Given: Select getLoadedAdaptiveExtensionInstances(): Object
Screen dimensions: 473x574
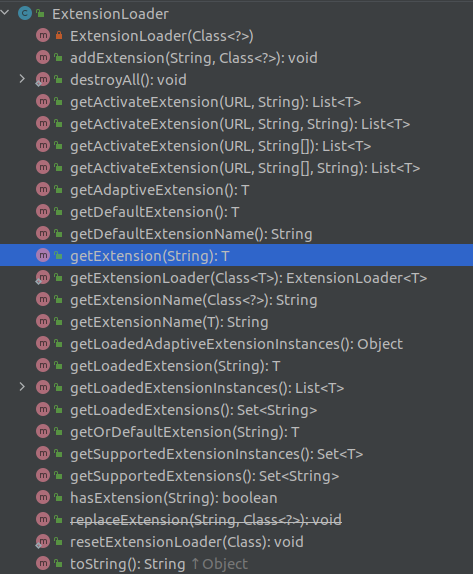Looking at the screenshot, I should click(x=236, y=344).
